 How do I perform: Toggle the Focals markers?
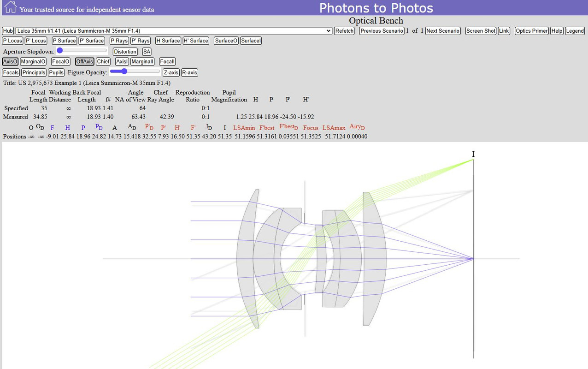(x=11, y=72)
